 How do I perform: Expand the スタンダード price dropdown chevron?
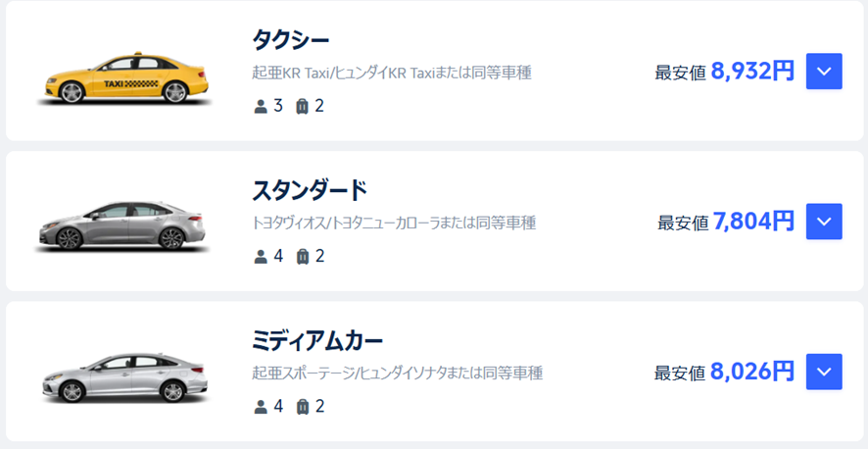[824, 222]
